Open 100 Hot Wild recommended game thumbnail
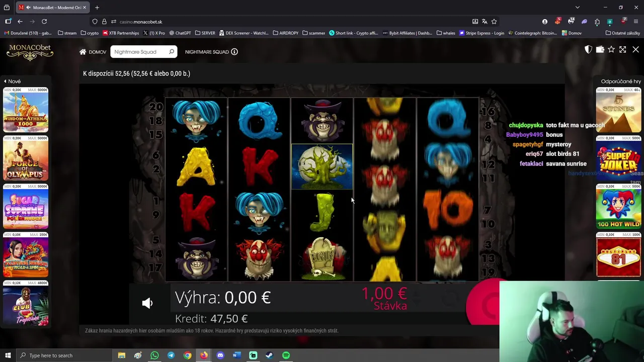The image size is (644, 362). pos(618,207)
